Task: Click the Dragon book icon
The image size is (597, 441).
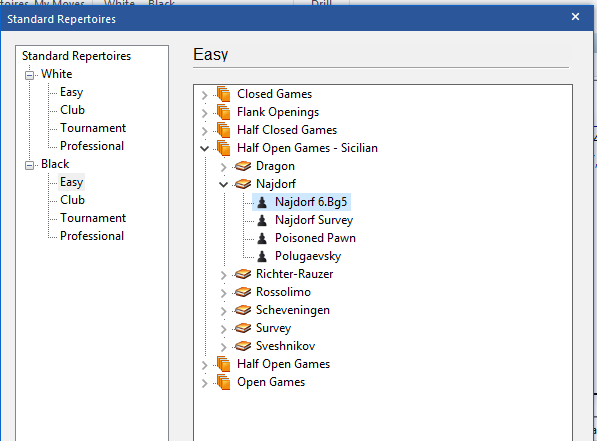Action: coord(243,166)
